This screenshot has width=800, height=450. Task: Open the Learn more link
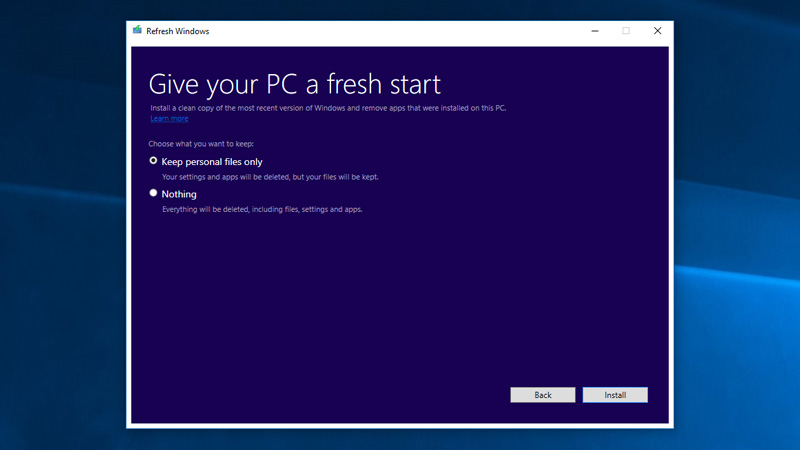click(169, 118)
